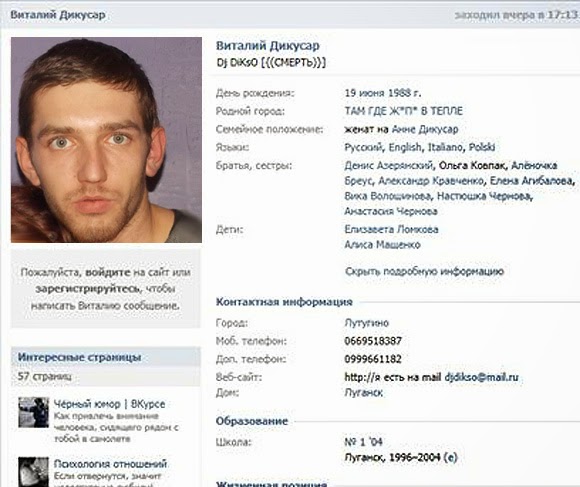Open the Психология отношений page link
The width and height of the screenshot is (580, 487).
[111, 463]
